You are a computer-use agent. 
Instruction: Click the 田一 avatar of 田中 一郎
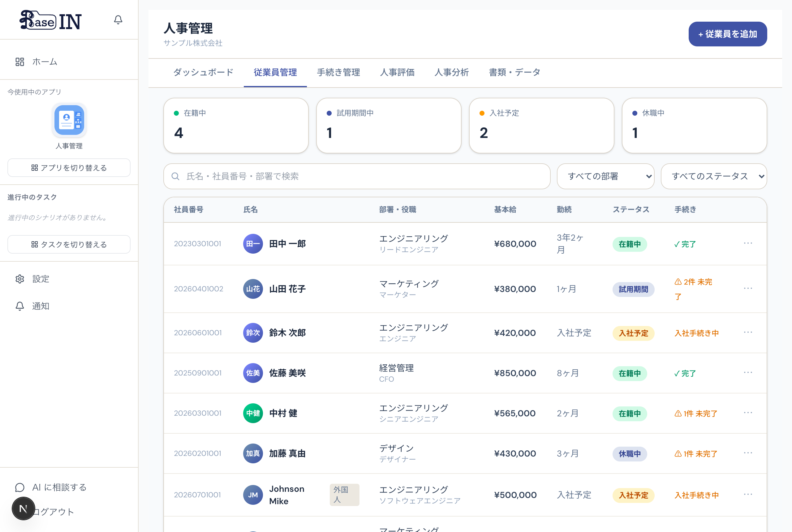tap(253, 244)
